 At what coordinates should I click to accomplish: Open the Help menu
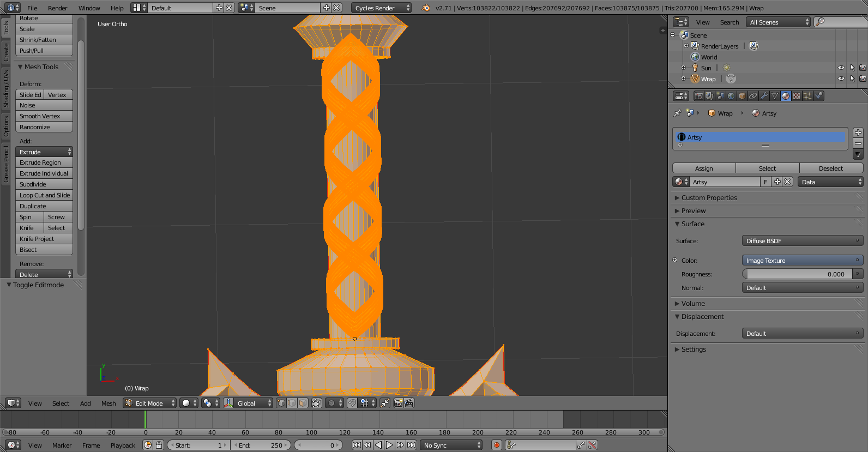click(x=117, y=8)
